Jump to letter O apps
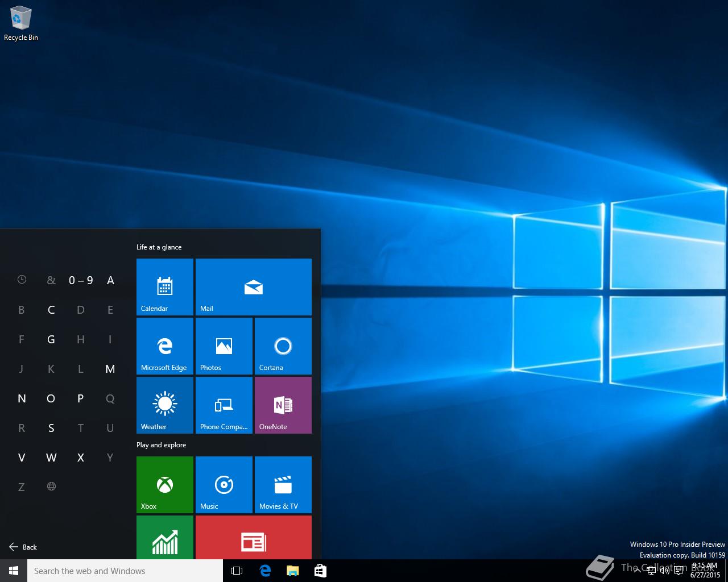 coord(51,398)
